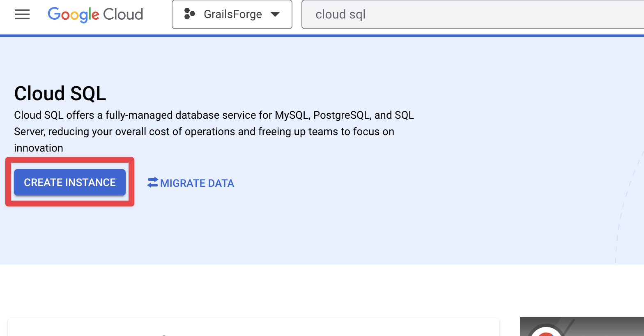
Task: Click the Google Cloud logo
Action: [x=95, y=14]
